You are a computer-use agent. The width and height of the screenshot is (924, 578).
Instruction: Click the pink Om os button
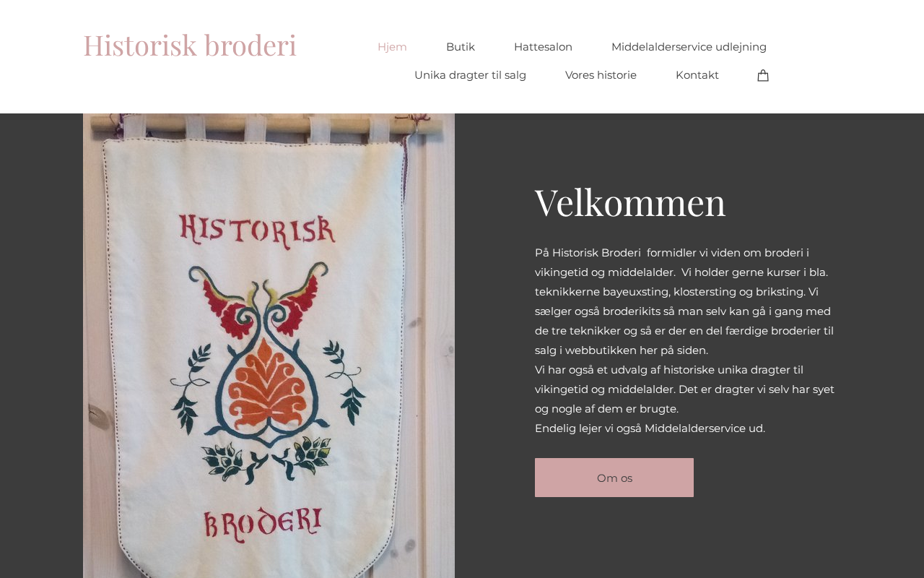point(614,478)
